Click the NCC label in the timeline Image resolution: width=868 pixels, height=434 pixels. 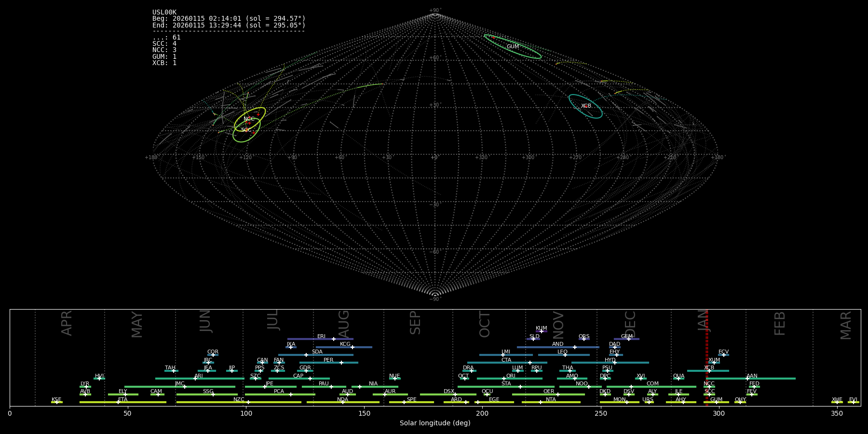[x=709, y=384]
